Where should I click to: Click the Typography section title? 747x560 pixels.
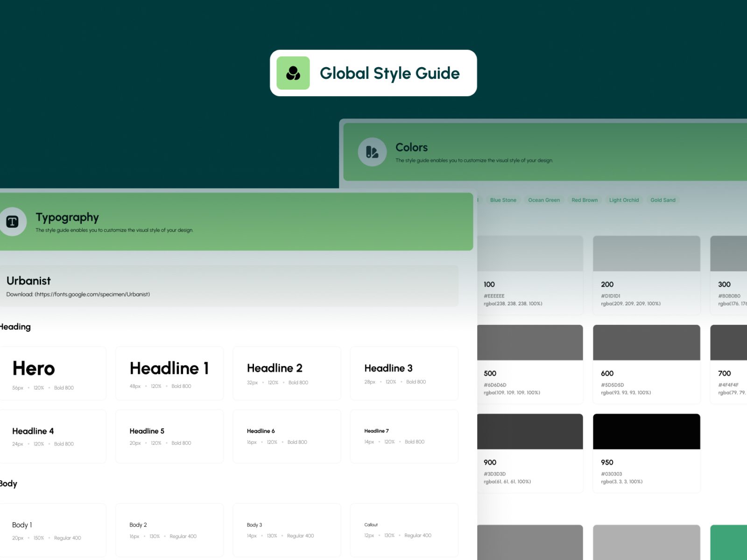[x=67, y=217]
